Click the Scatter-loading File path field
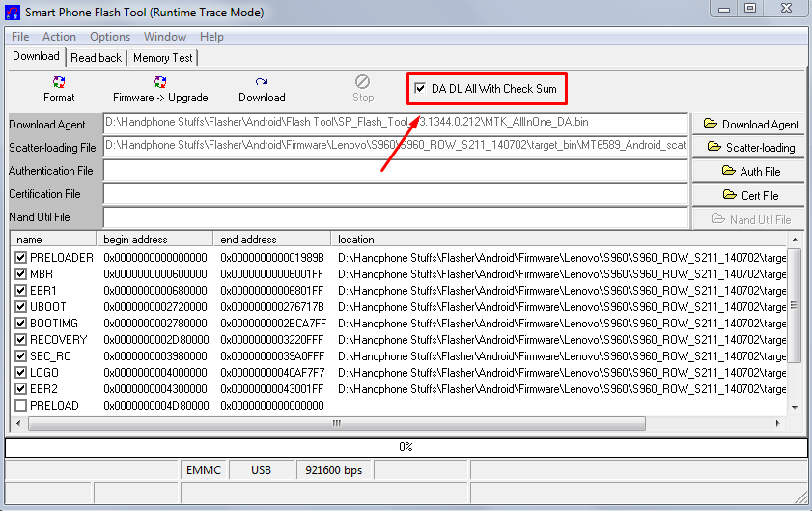This screenshot has height=511, width=812. point(396,146)
